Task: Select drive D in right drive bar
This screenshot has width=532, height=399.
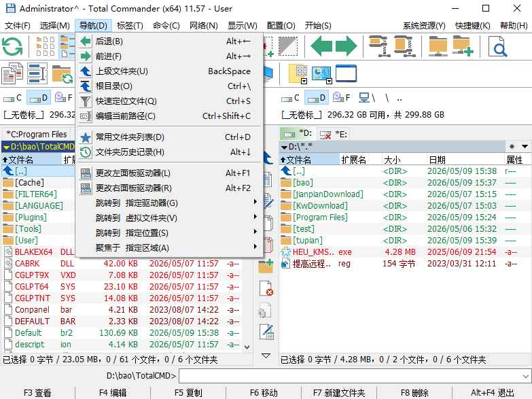Action: [x=317, y=98]
